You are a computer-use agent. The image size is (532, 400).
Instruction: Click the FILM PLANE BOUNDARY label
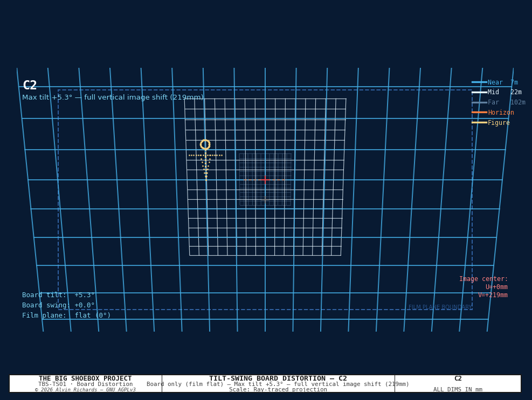(440, 307)
